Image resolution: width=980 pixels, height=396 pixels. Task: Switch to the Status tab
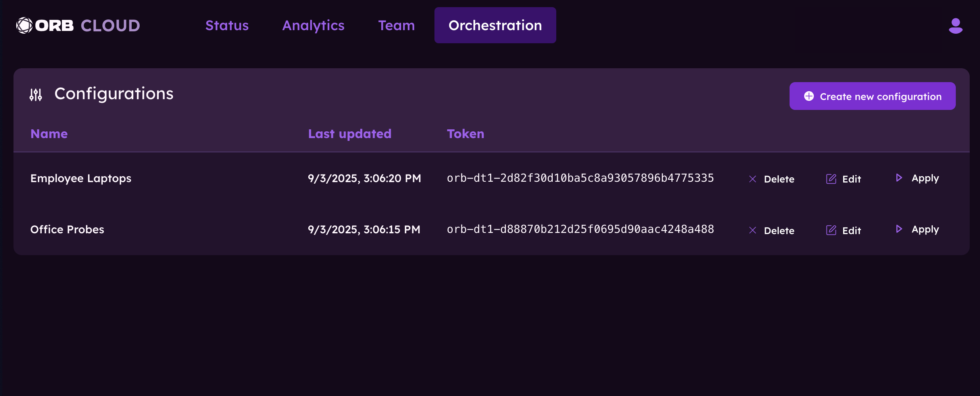point(227,25)
